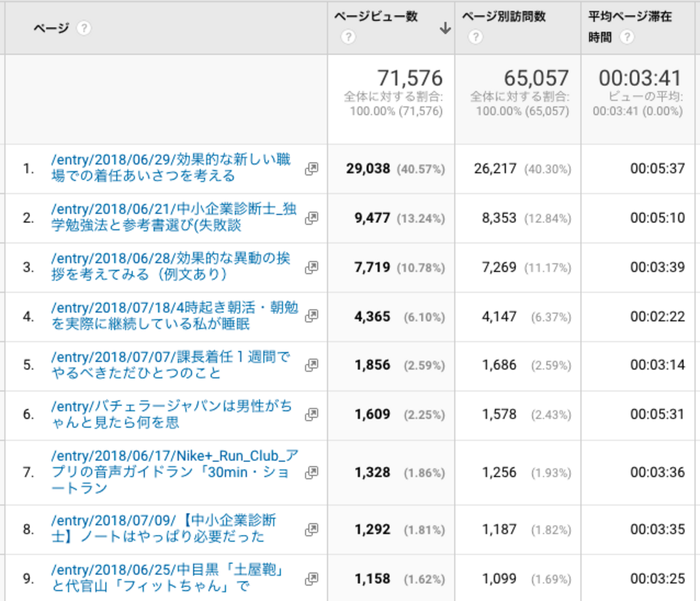Click help icon under ページ別訪問数 header
The image size is (700, 601).
(475, 37)
